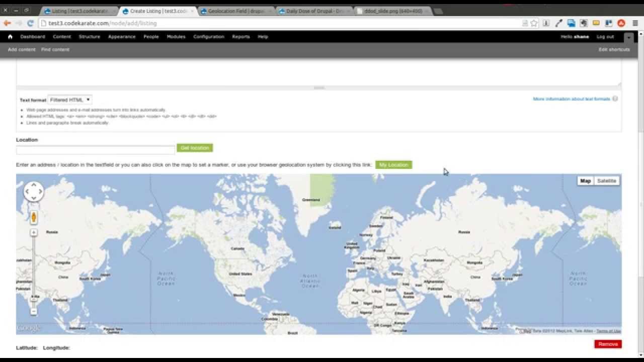Click into the body text area
644x362 pixels.
click(318, 73)
